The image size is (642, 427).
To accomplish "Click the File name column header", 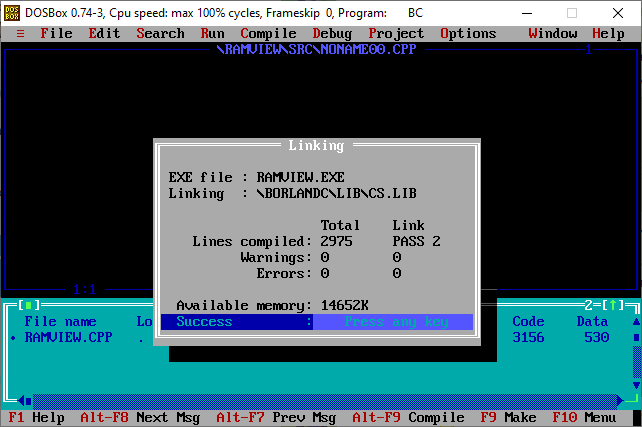I will point(60,321).
